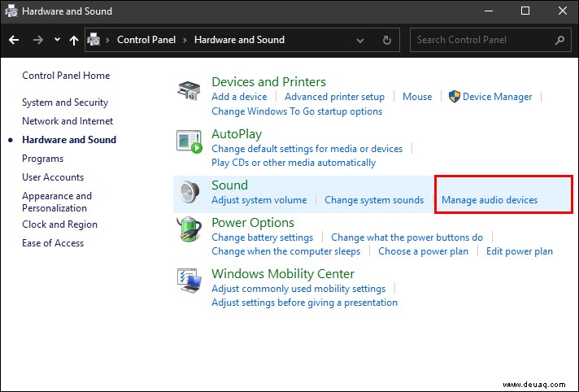Open Devices and Printers heading
Viewport: 579px width, 392px height.
click(268, 81)
